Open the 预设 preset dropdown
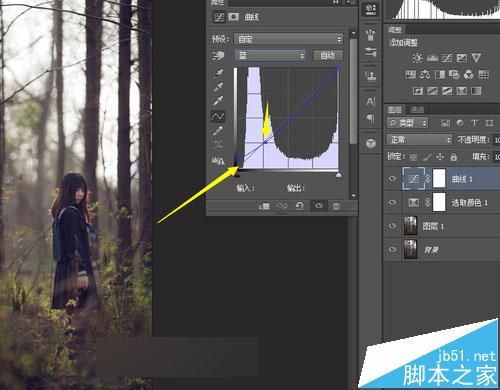 (x=289, y=39)
